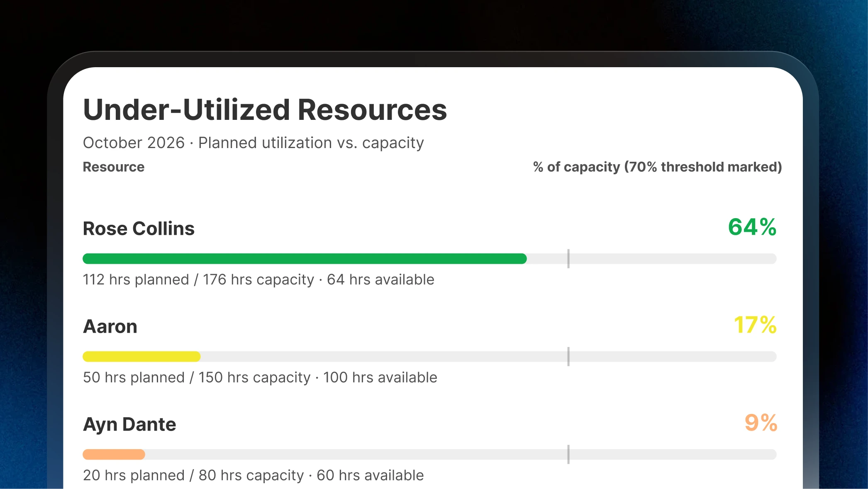
Task: Select Ayn Dante's 20 hrs planned detail line
Action: coord(254,475)
